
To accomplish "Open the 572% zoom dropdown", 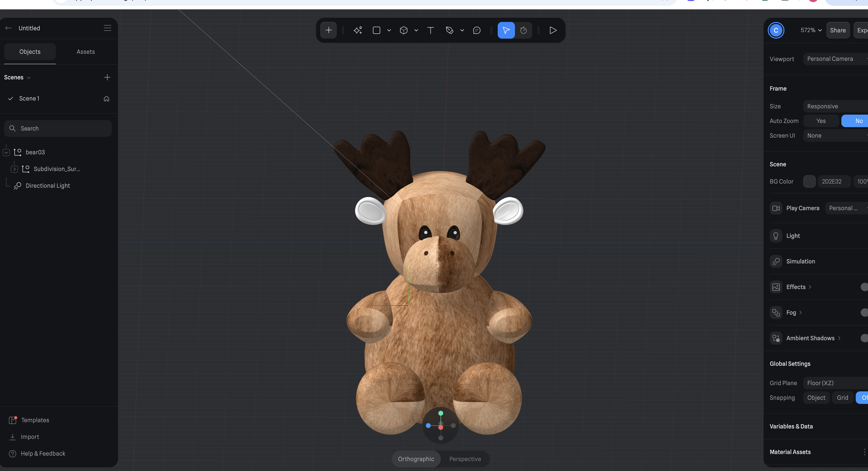I will (x=811, y=30).
